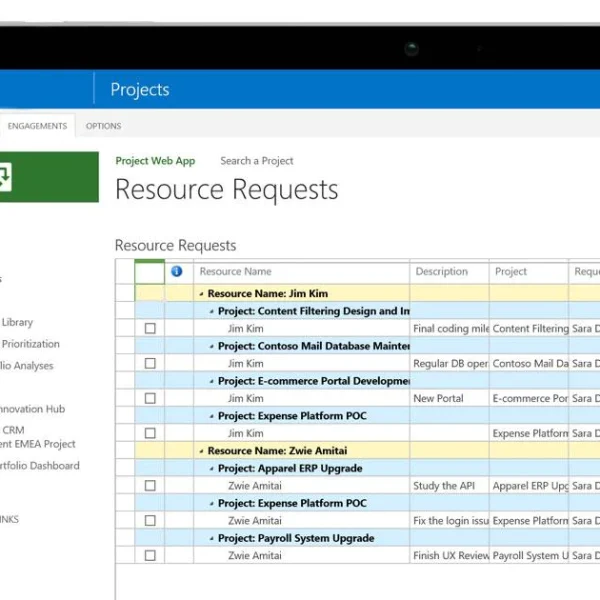Click the select-all header cell in grid
Viewport: 600px width, 600px height.
tap(150, 272)
